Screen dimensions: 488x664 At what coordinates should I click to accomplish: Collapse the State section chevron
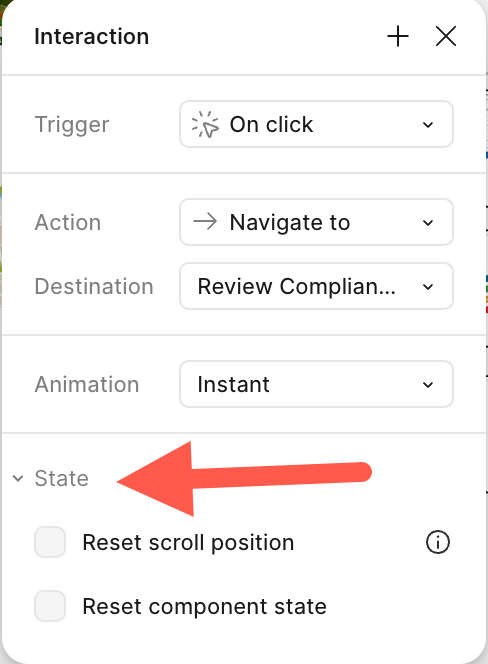coord(18,479)
